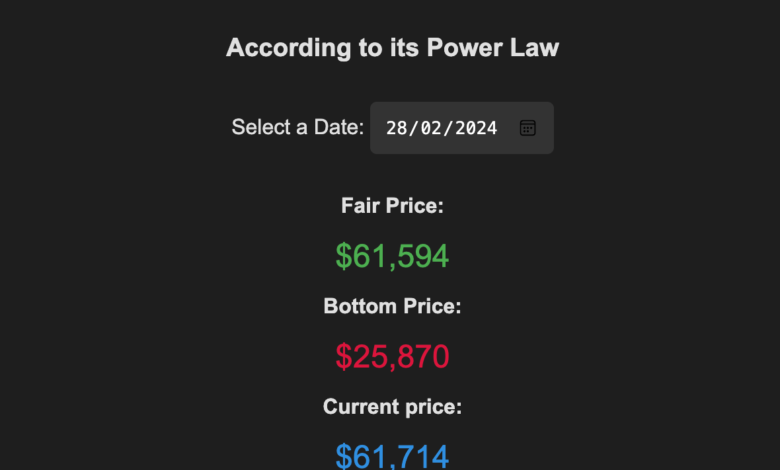
Task: Select the month "02" in date field
Action: click(x=432, y=128)
